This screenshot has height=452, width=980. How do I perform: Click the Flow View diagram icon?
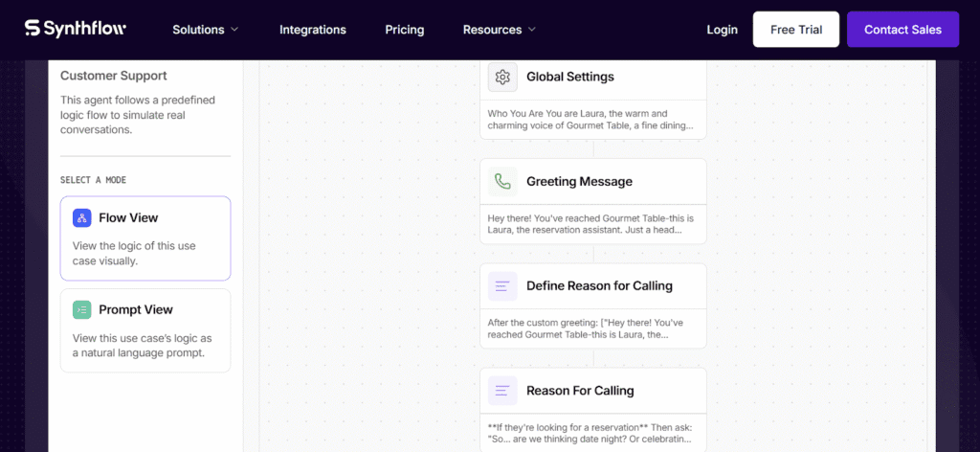(82, 218)
